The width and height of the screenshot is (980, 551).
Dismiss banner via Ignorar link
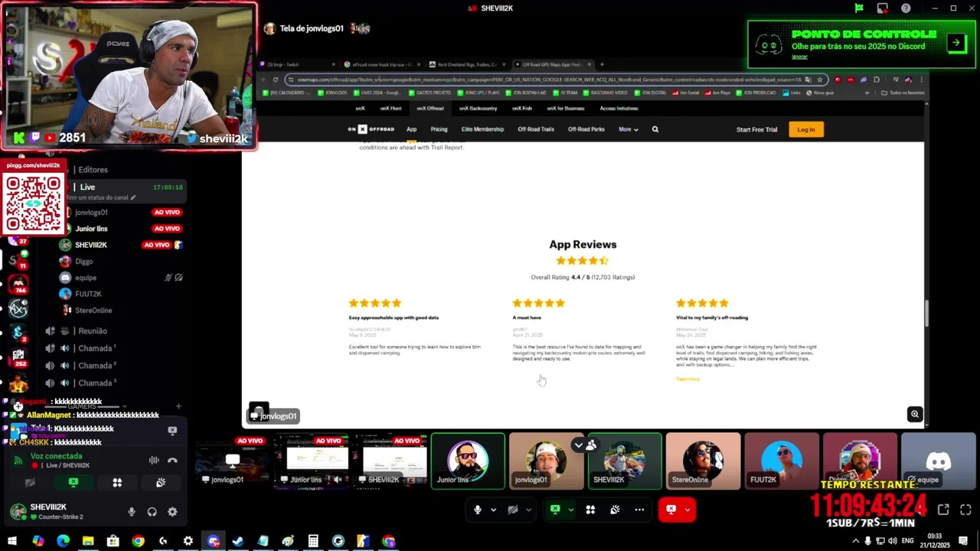click(x=799, y=57)
